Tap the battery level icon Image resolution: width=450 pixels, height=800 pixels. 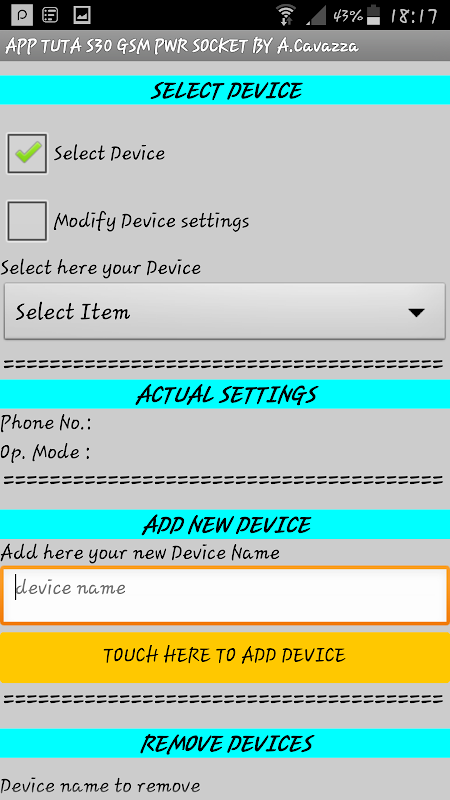374,15
